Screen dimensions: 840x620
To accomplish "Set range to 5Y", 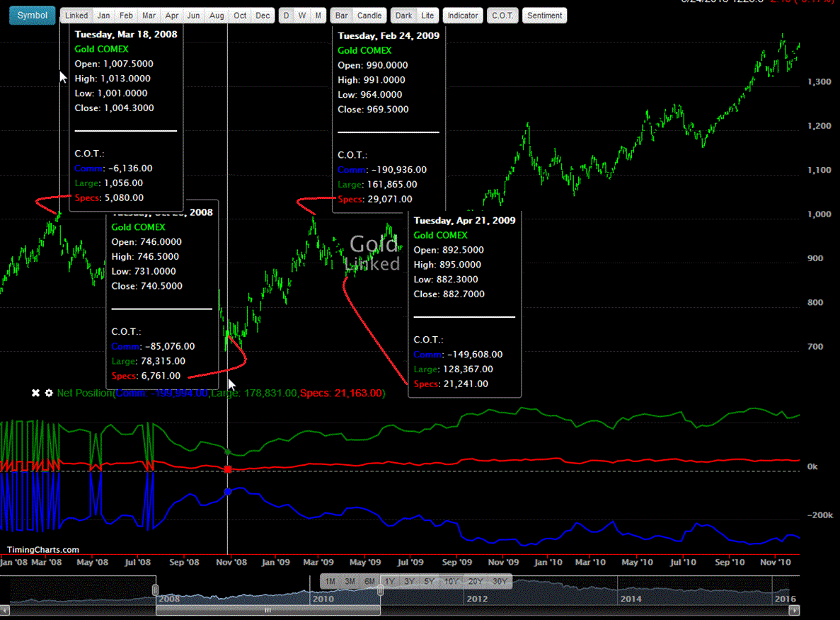I will (429, 581).
